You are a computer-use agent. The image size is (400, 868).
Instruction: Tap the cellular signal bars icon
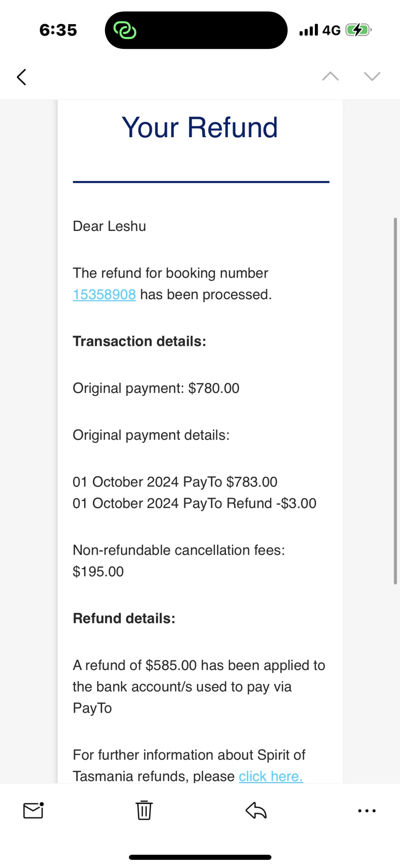tap(309, 30)
